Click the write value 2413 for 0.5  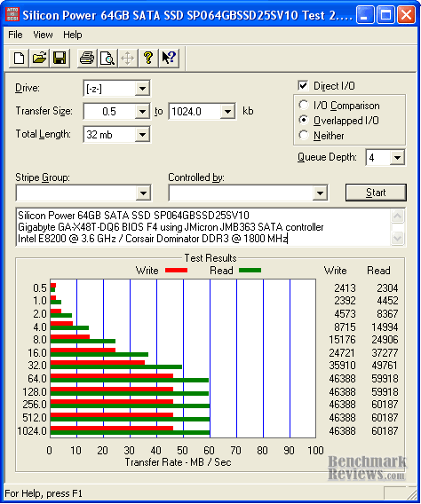(x=345, y=287)
